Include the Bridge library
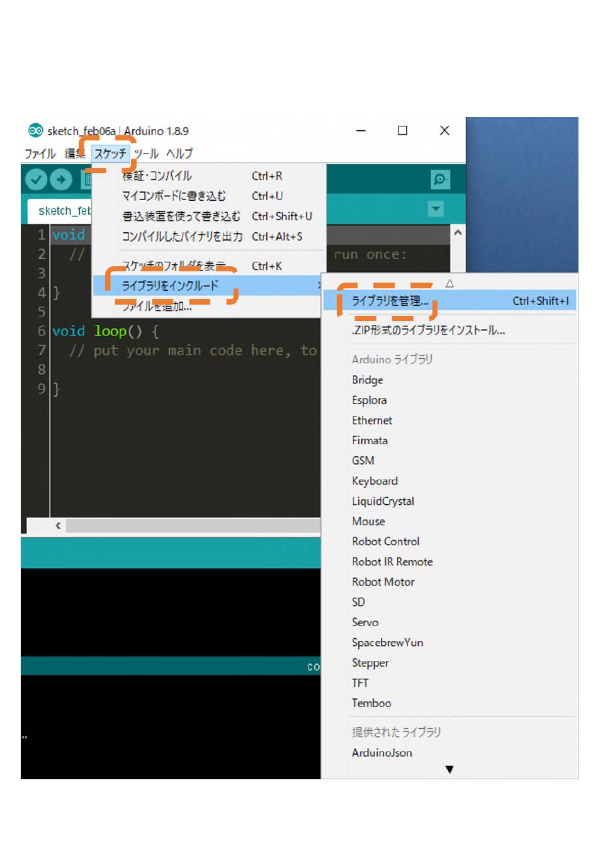The height and width of the screenshot is (868, 598). pyautogui.click(x=449, y=380)
